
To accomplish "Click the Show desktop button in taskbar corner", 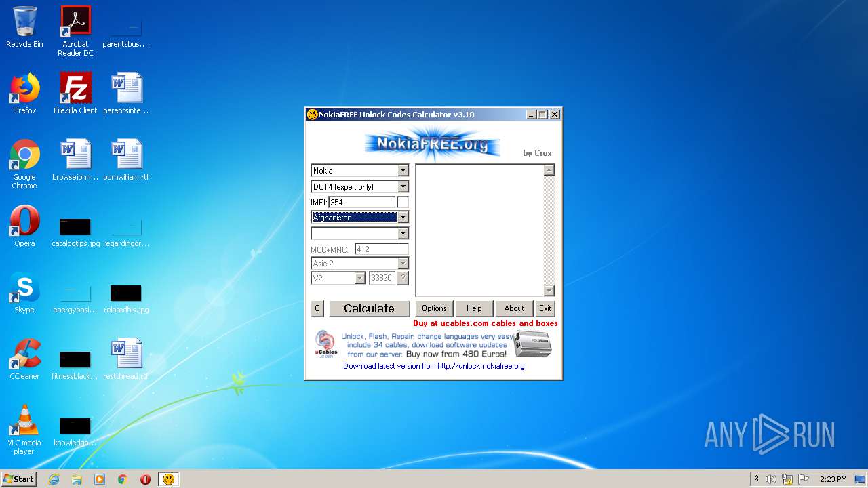I will (861, 479).
